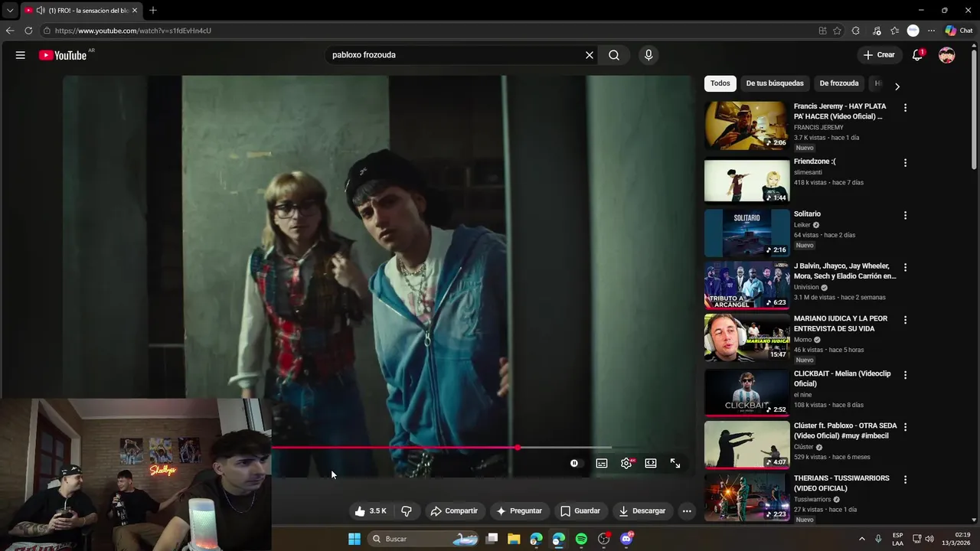Open more actions ellipsis below video
The image size is (980, 551).
[687, 510]
